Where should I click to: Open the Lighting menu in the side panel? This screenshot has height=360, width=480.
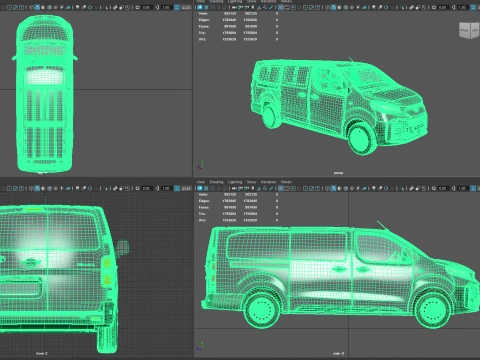(x=235, y=182)
